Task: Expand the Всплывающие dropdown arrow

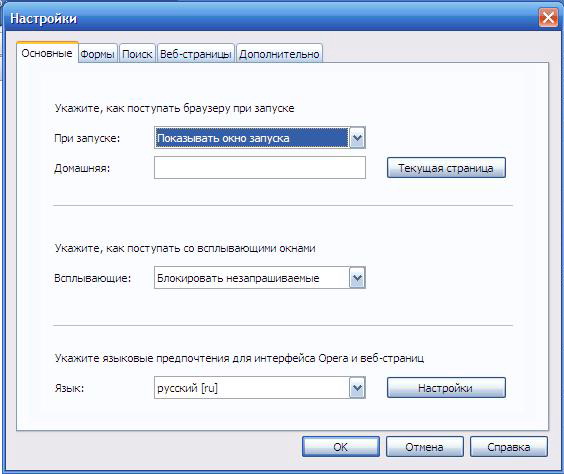Action: point(357,278)
